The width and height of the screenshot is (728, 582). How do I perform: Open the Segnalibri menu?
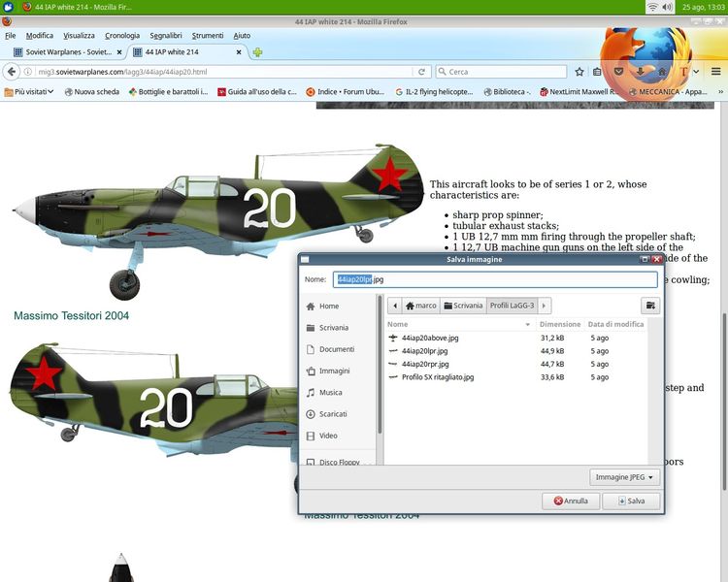pos(166,35)
